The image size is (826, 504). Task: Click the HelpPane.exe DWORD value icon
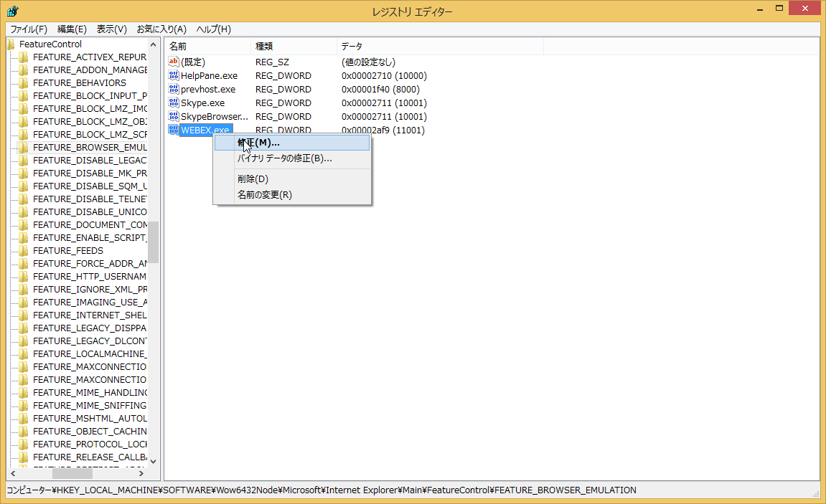click(x=173, y=75)
